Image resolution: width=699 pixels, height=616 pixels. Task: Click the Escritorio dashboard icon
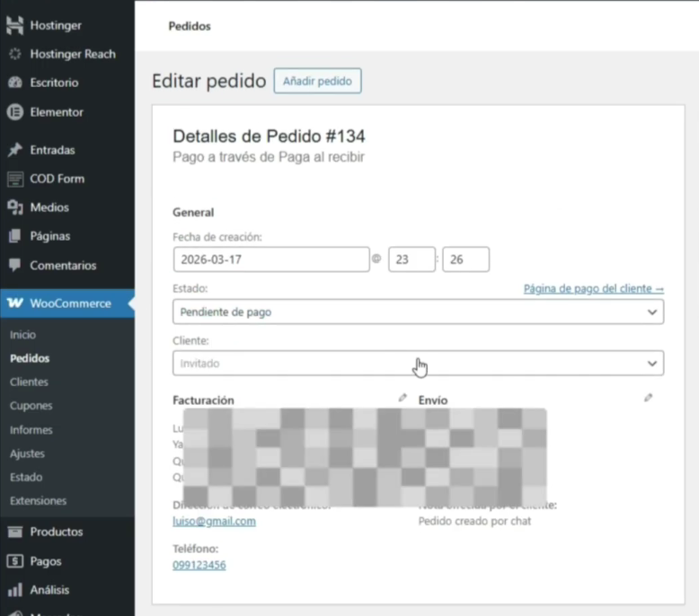tap(14, 83)
